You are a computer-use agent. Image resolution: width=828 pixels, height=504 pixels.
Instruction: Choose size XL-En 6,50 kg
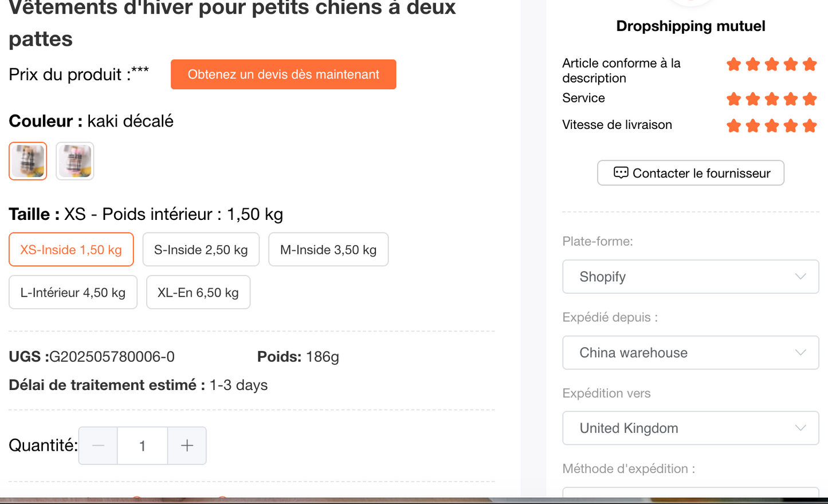point(198,292)
